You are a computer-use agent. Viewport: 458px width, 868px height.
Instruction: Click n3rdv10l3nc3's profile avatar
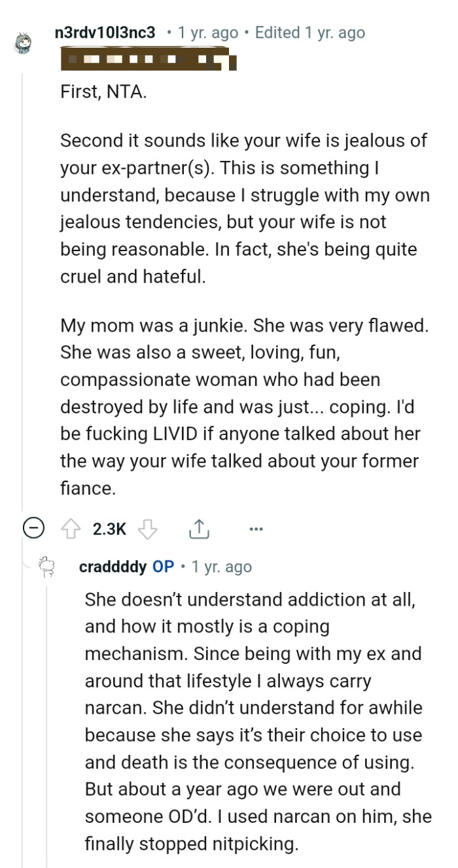[x=24, y=41]
